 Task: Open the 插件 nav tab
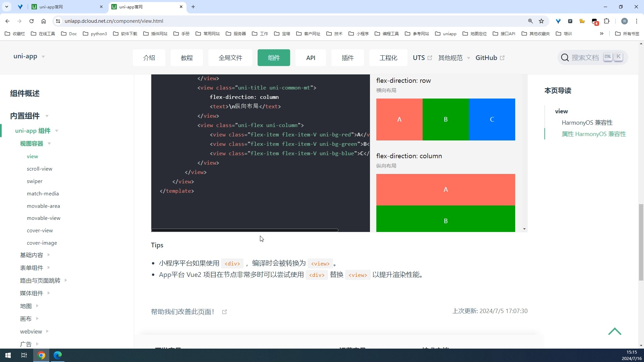point(347,58)
